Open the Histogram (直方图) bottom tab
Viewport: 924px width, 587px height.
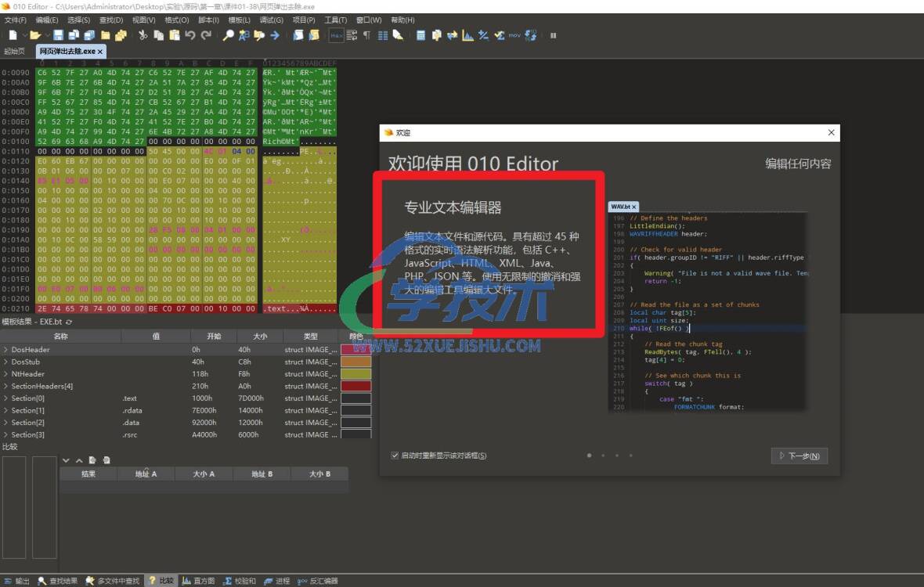(199, 581)
